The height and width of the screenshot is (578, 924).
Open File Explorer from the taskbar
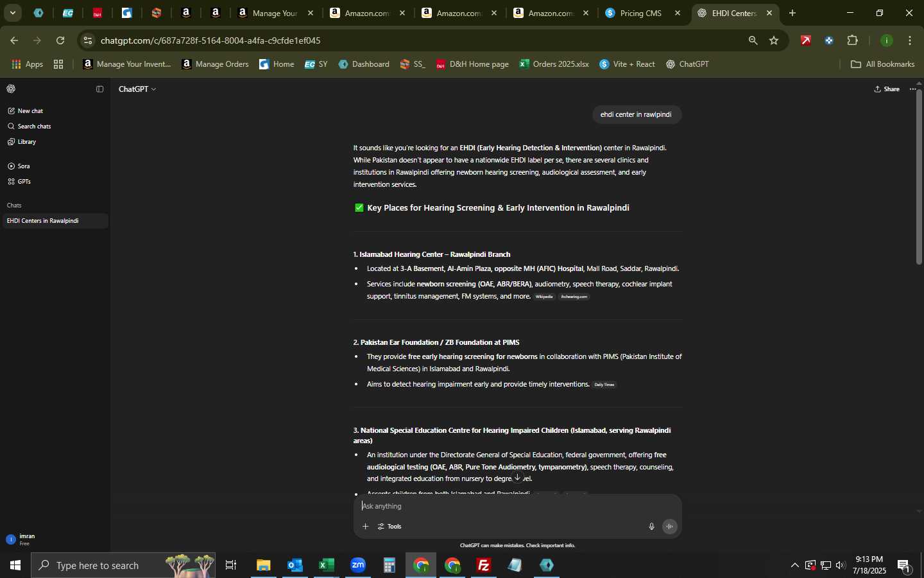tap(264, 566)
